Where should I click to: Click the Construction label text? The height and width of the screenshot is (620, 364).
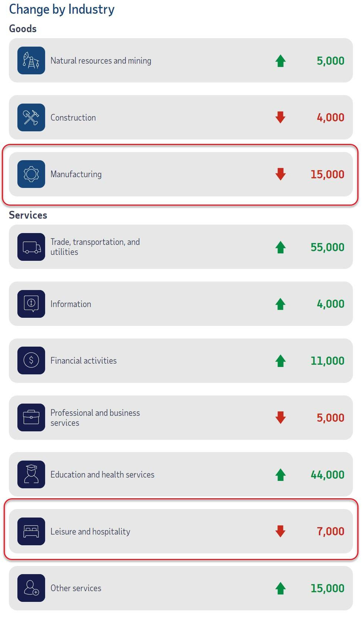pyautogui.click(x=73, y=118)
